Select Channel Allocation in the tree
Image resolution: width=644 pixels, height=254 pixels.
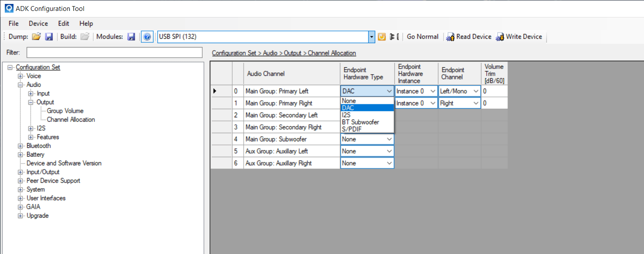click(x=71, y=120)
